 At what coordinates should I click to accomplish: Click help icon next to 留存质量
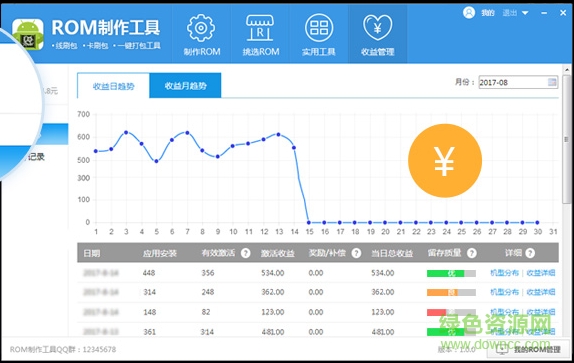coord(472,253)
